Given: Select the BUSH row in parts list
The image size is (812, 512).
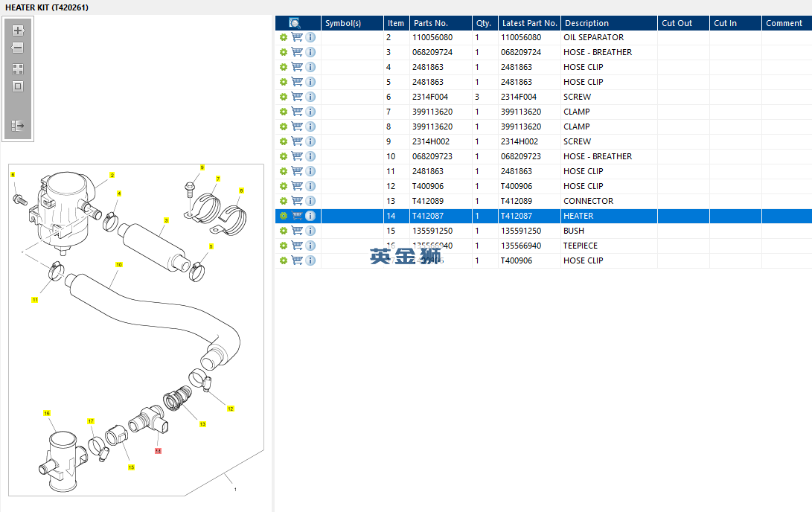Looking at the screenshot, I should point(544,231).
